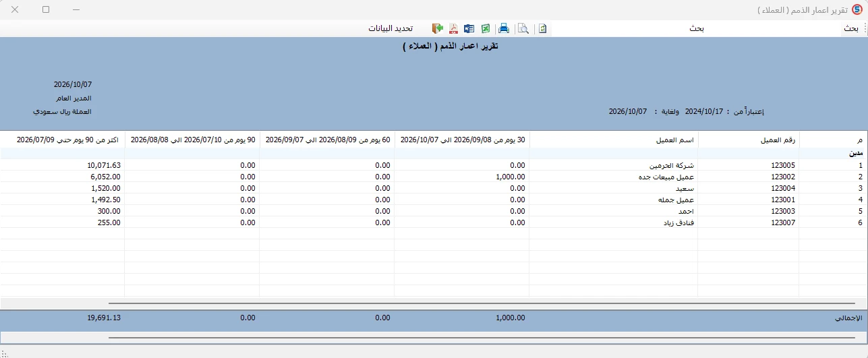Select customer سعيد
This screenshot has width=868, height=358.
click(x=687, y=188)
